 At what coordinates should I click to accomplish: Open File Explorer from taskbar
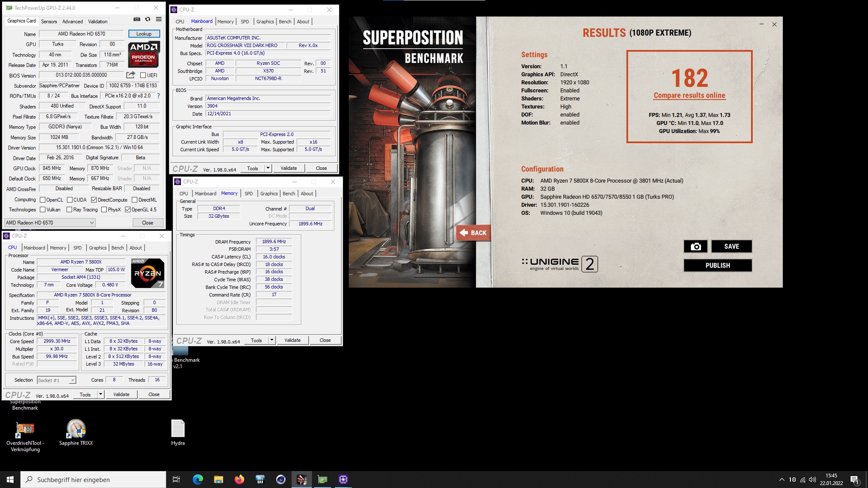218,480
